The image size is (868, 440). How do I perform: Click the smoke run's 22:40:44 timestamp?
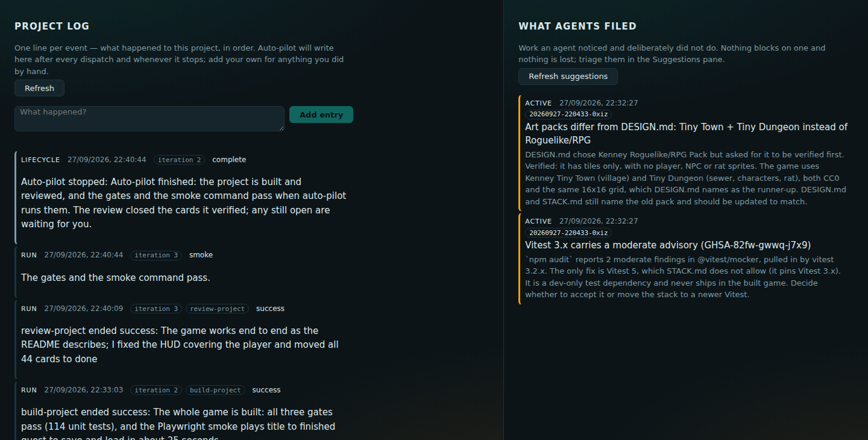tap(84, 255)
